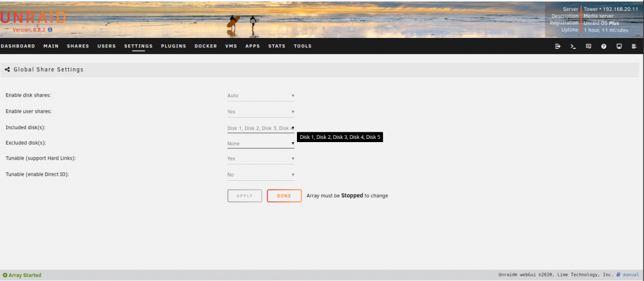
Task: Open the system Log icon
Action: (634, 46)
